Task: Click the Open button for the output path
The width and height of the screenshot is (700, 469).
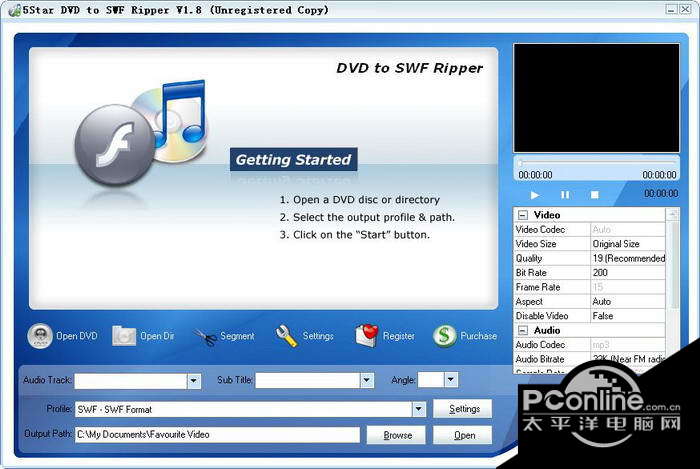Action: pyautogui.click(x=463, y=435)
